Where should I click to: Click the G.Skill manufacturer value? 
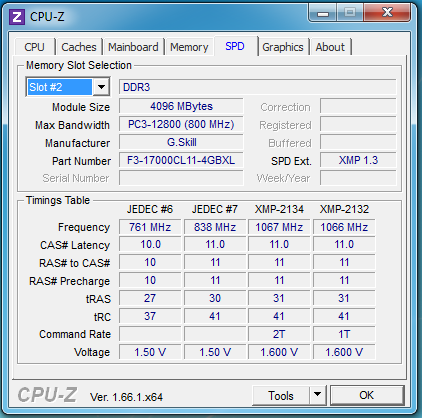click(181, 142)
